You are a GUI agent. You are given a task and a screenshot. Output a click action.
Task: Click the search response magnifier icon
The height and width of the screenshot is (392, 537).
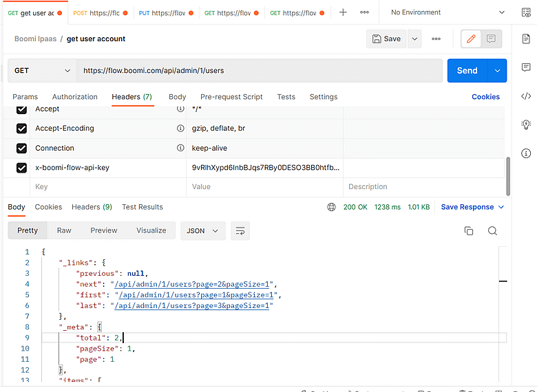point(492,231)
